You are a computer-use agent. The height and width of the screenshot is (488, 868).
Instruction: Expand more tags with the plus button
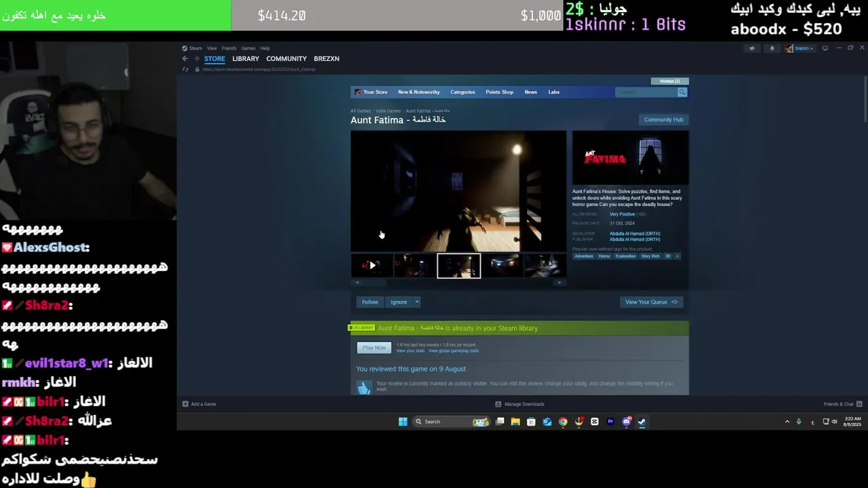[677, 256]
